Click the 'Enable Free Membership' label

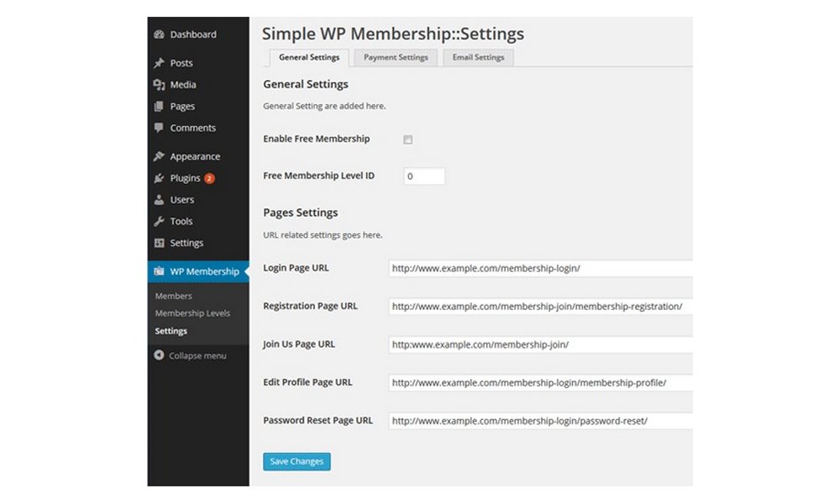point(317,139)
